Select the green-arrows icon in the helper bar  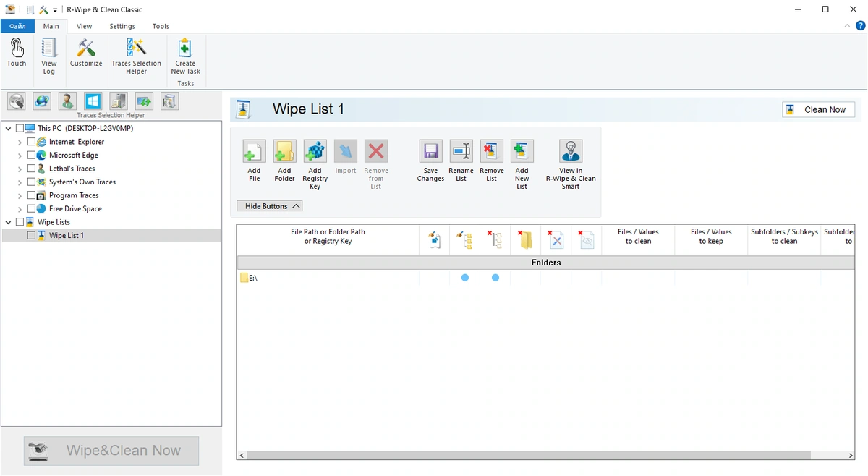(144, 101)
